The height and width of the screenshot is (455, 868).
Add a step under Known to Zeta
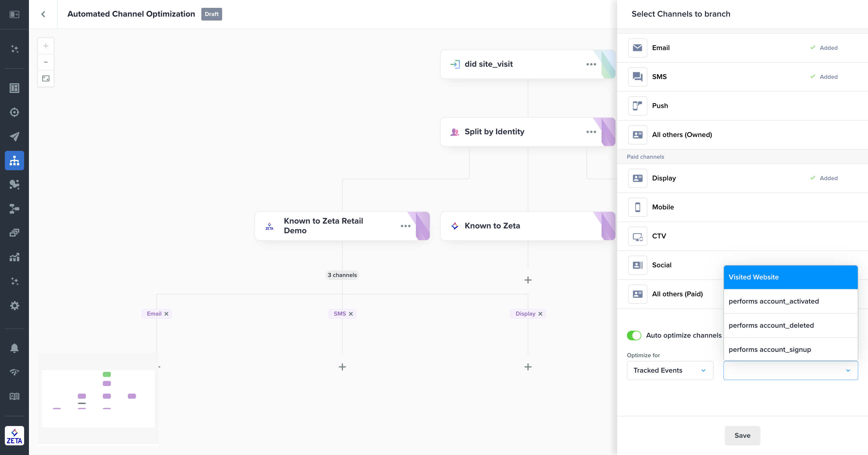tap(528, 280)
